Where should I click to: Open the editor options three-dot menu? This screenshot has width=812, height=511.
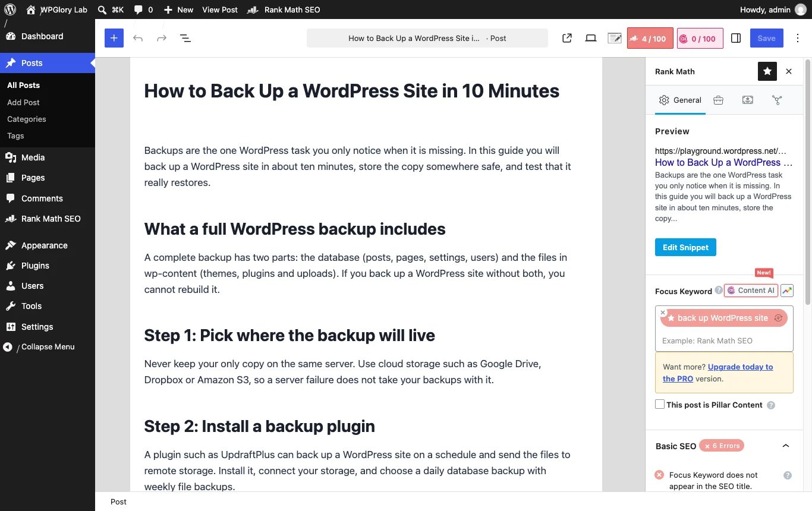pyautogui.click(x=797, y=38)
